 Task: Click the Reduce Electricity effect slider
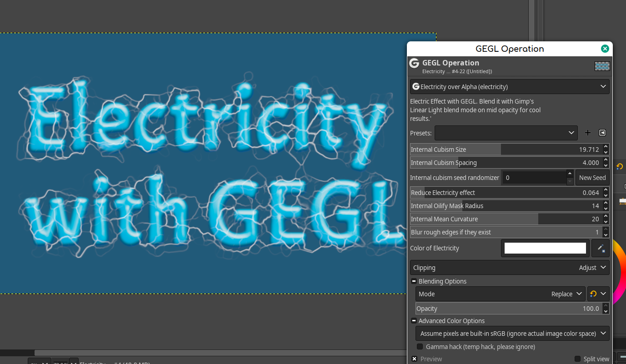tap(506, 193)
